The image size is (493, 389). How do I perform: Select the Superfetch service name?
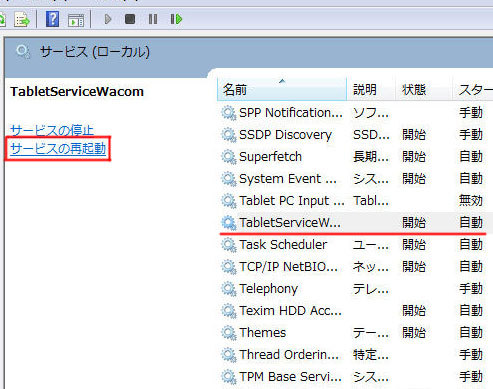270,157
